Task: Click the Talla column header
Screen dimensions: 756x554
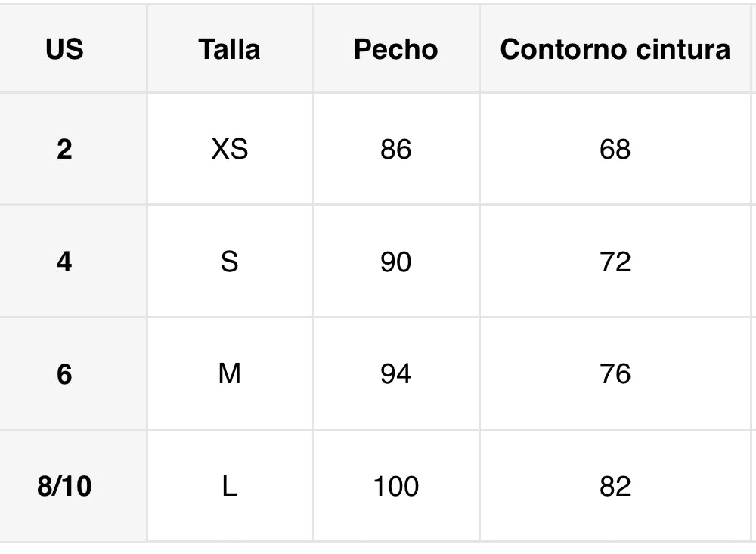Action: (229, 49)
